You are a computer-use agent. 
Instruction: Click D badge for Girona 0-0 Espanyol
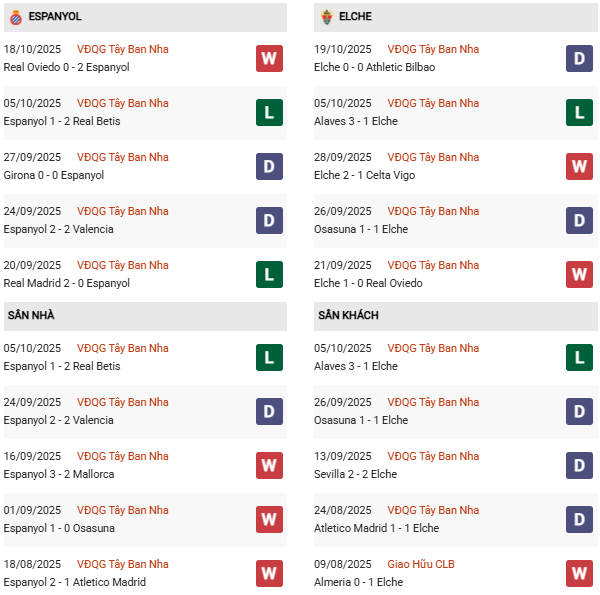[x=269, y=166]
